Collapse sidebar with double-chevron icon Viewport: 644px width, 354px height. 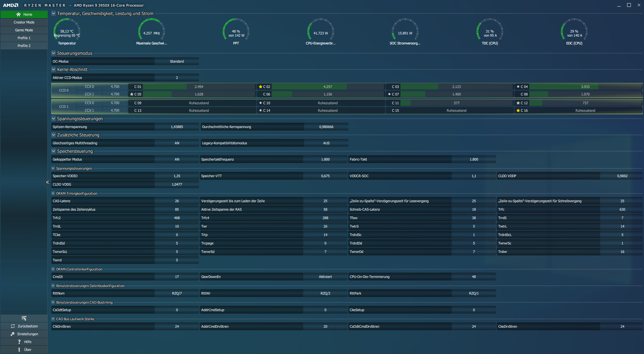[48, 182]
